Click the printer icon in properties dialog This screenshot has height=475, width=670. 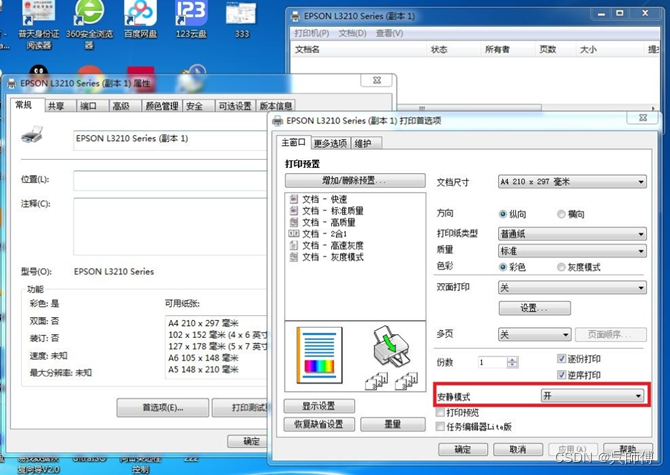32,135
